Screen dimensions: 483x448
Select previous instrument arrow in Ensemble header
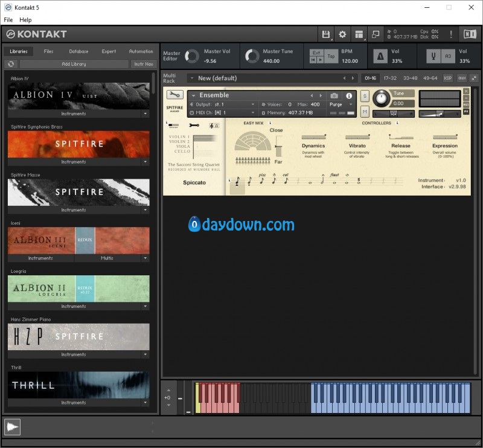(x=312, y=96)
